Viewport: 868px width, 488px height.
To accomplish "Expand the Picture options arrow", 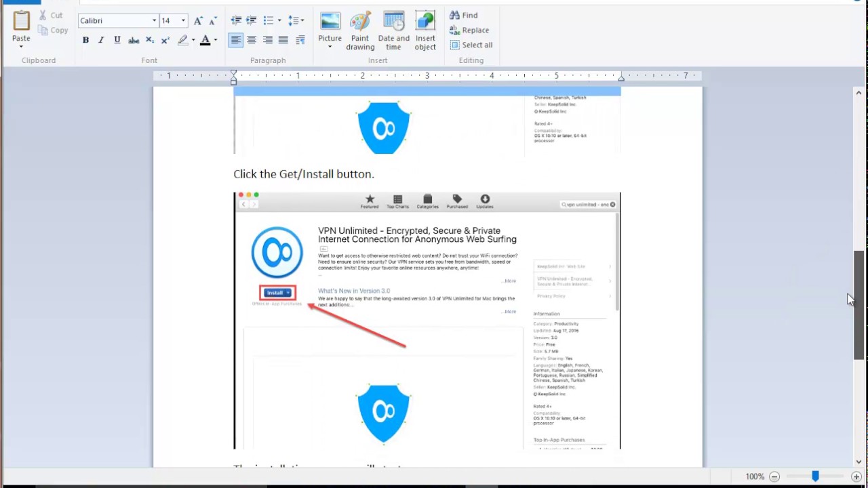I will pyautogui.click(x=330, y=47).
